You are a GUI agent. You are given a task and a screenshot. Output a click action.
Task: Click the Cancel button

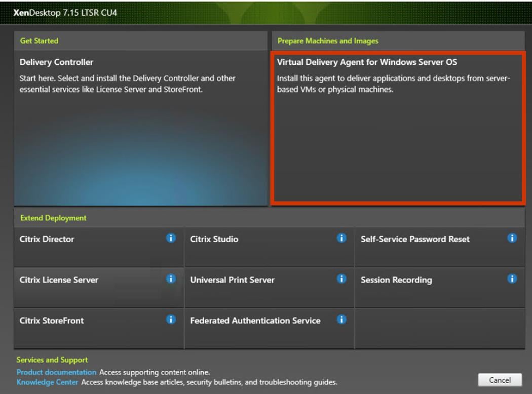coord(500,380)
